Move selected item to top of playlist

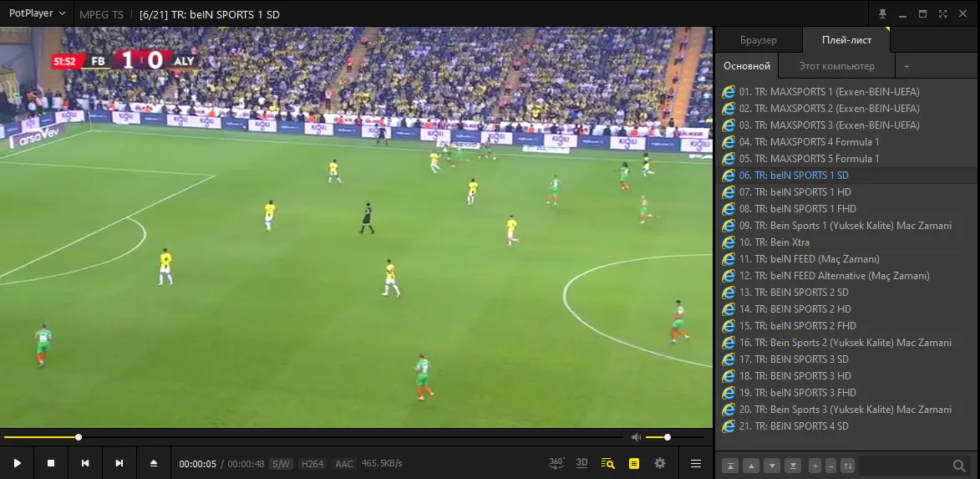[x=731, y=466]
